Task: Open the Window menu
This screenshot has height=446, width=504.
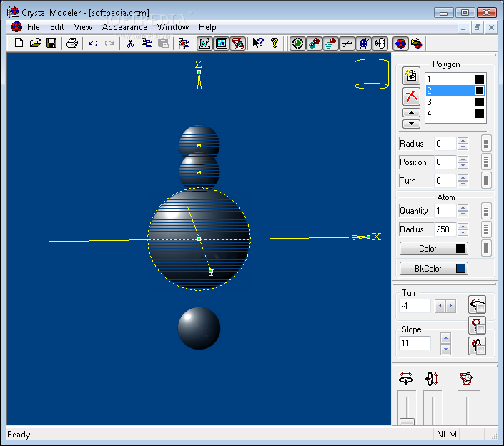Action: coord(173,27)
